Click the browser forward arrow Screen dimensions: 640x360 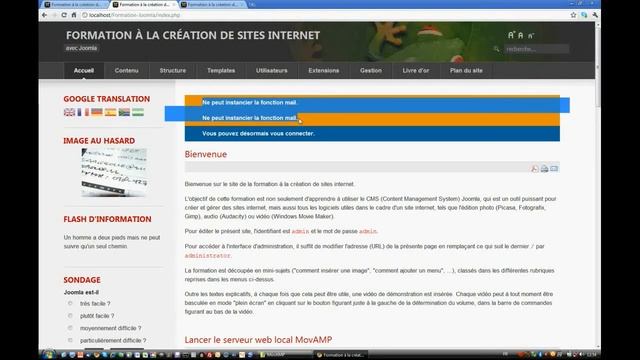pyautogui.click(x=54, y=15)
